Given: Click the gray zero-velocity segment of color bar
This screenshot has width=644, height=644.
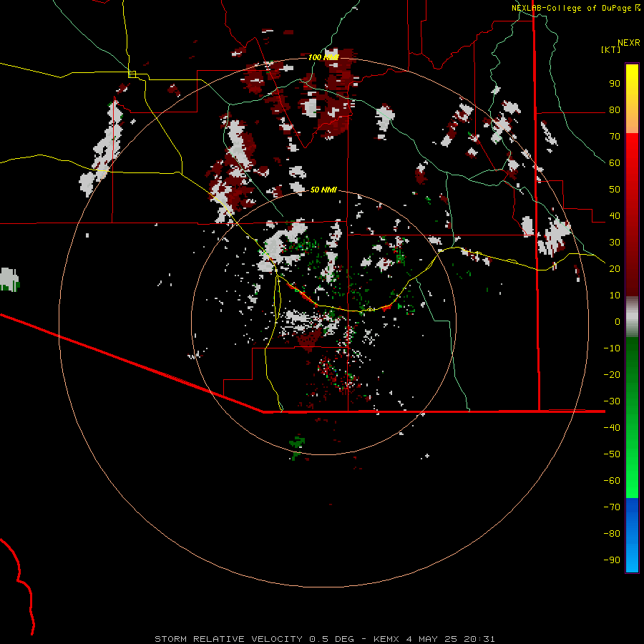Looking at the screenshot, I should (632, 317).
